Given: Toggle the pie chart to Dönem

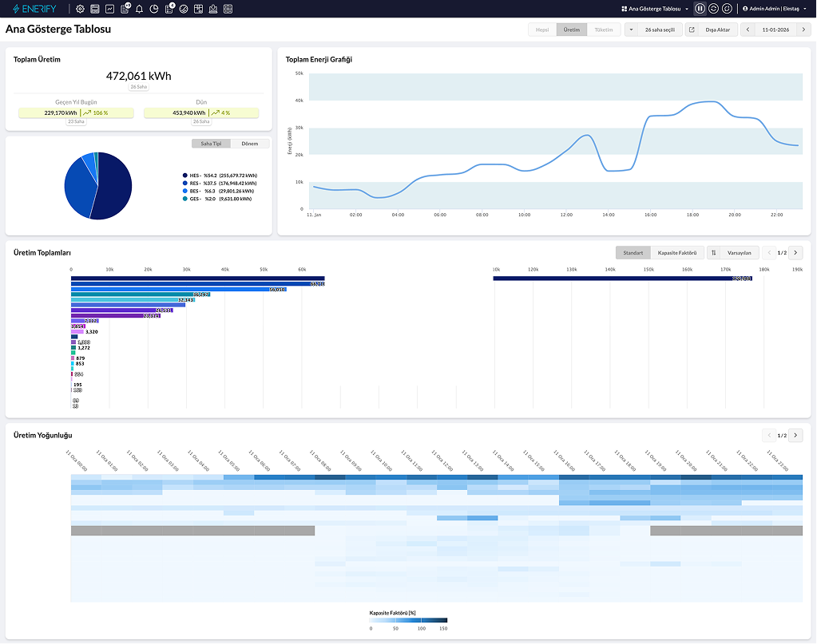Looking at the screenshot, I should point(250,144).
